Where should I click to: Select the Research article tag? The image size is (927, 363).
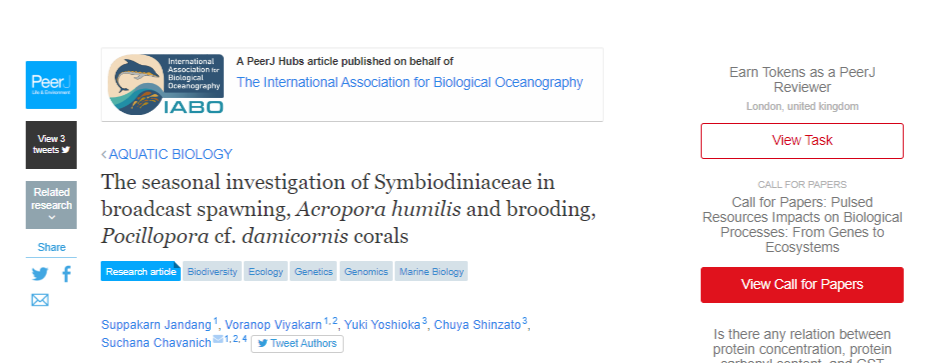click(141, 271)
